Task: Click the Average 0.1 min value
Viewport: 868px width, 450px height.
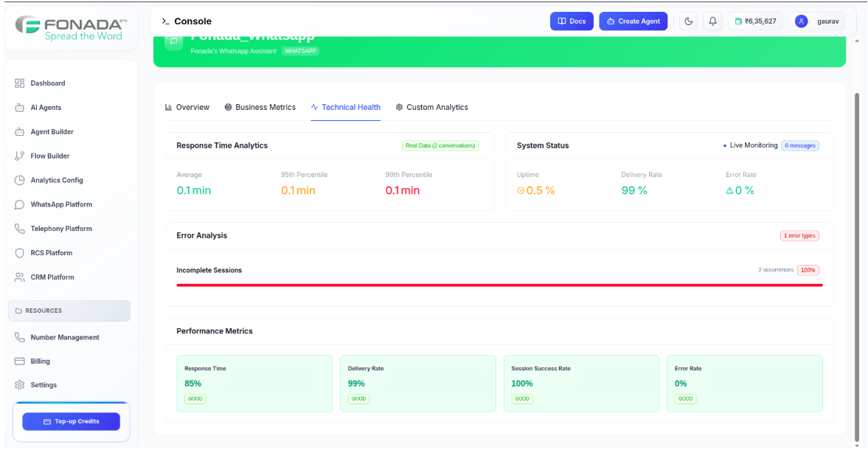Action: [x=194, y=190]
